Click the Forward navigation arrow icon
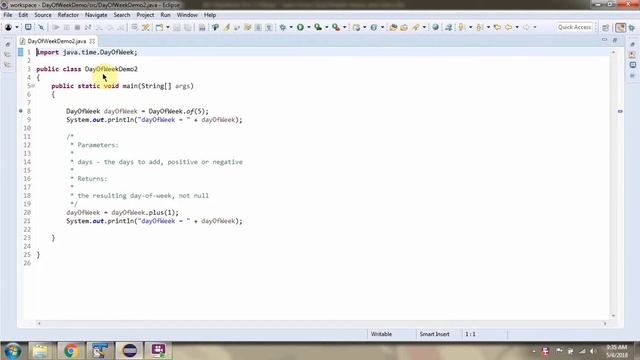Image resolution: width=640 pixels, height=360 pixels. tap(526, 27)
